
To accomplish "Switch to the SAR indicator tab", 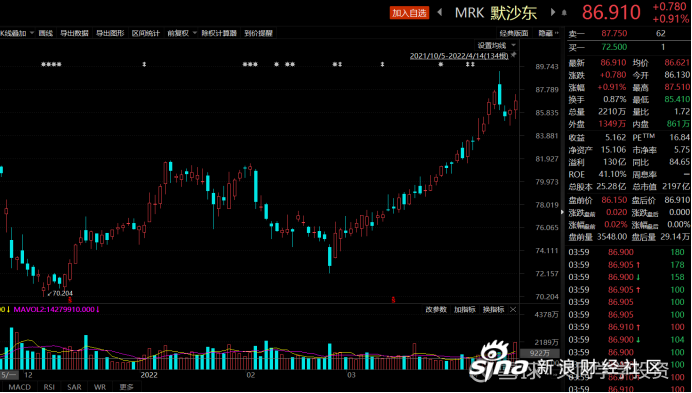I will (x=74, y=387).
